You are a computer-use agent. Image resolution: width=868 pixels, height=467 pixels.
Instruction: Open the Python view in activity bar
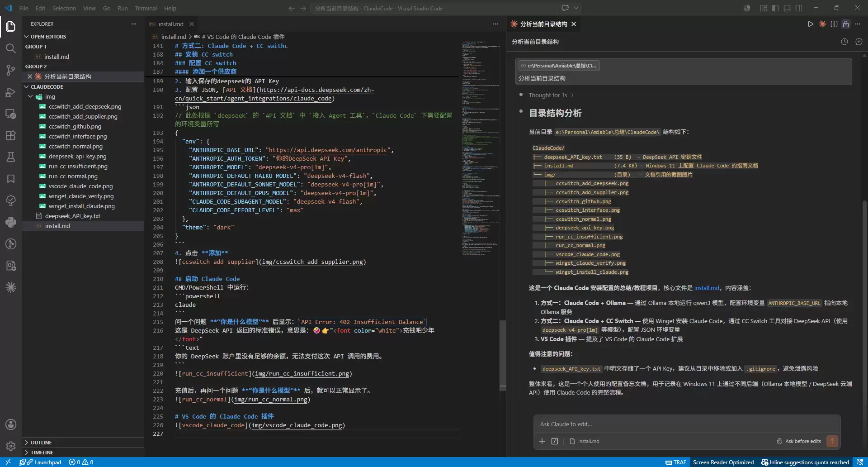[11, 222]
